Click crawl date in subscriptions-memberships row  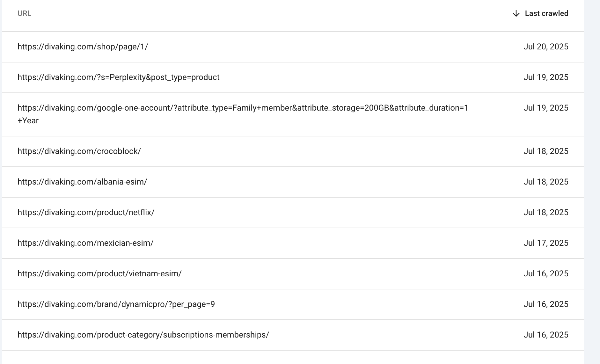pyautogui.click(x=546, y=335)
